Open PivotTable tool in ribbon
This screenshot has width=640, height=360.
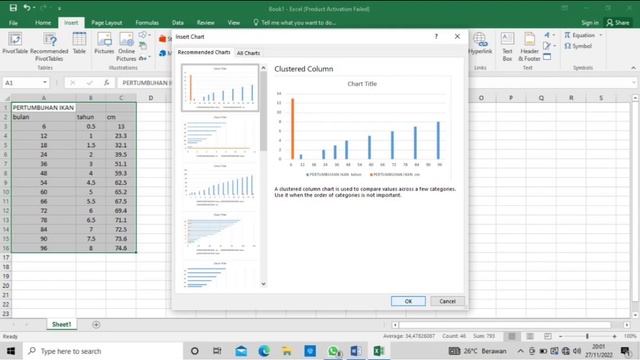point(15,43)
